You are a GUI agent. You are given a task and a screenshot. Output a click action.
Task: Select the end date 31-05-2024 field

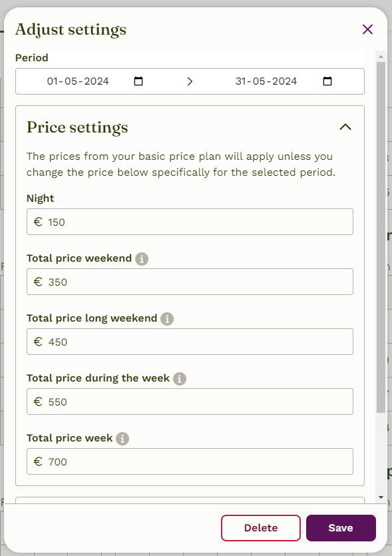pos(266,81)
